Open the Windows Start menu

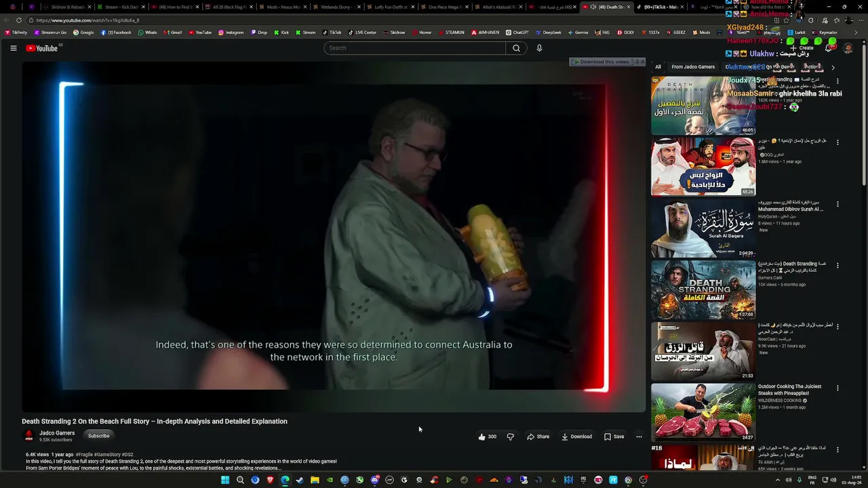(x=225, y=480)
